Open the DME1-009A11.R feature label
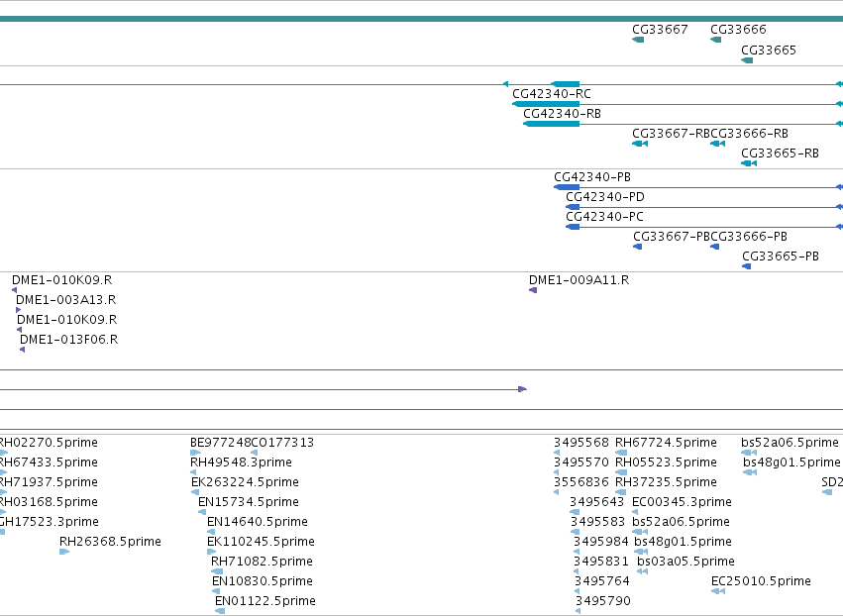 [x=580, y=280]
